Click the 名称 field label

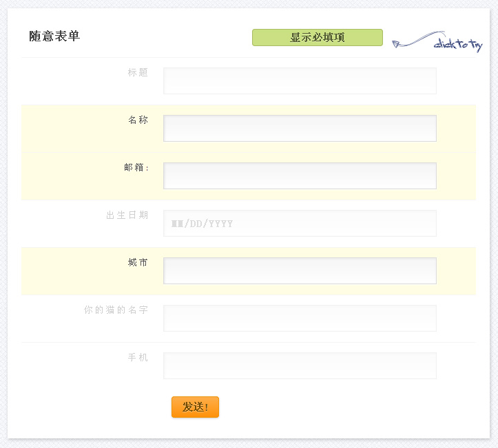click(x=138, y=120)
